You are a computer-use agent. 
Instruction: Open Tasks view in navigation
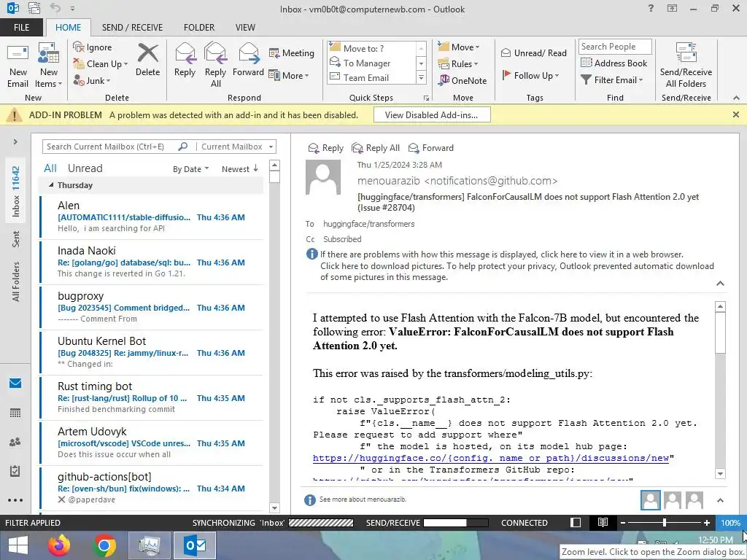click(15, 471)
